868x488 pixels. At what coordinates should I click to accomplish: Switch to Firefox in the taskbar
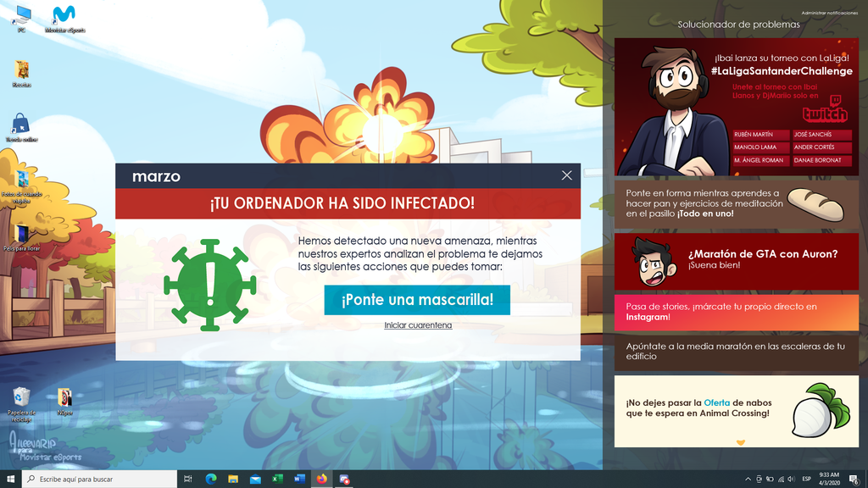click(321, 479)
